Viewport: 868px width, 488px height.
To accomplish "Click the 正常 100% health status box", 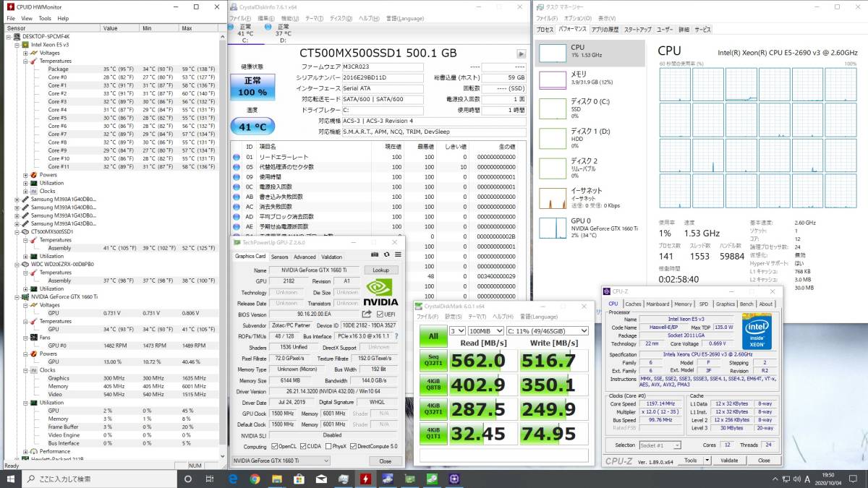I will point(252,87).
